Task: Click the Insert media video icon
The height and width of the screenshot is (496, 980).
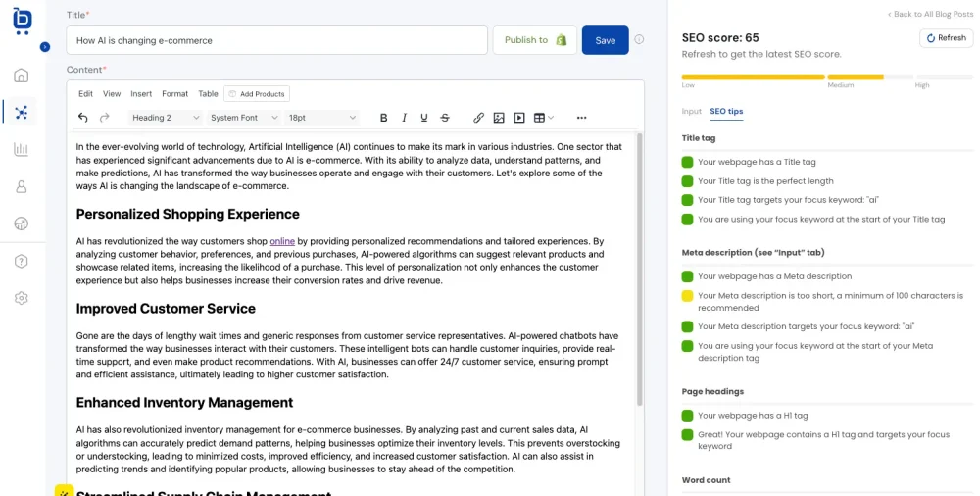Action: [519, 118]
